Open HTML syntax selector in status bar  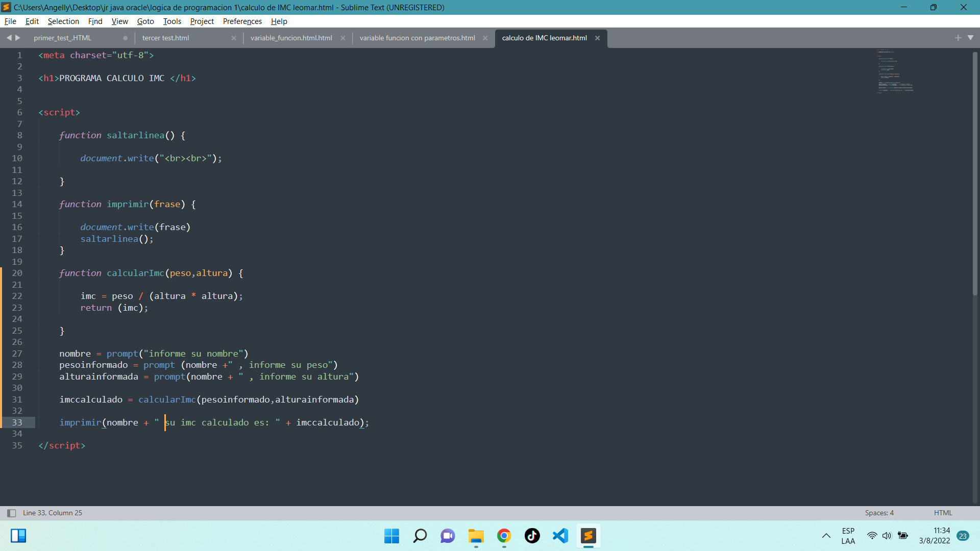click(x=943, y=513)
